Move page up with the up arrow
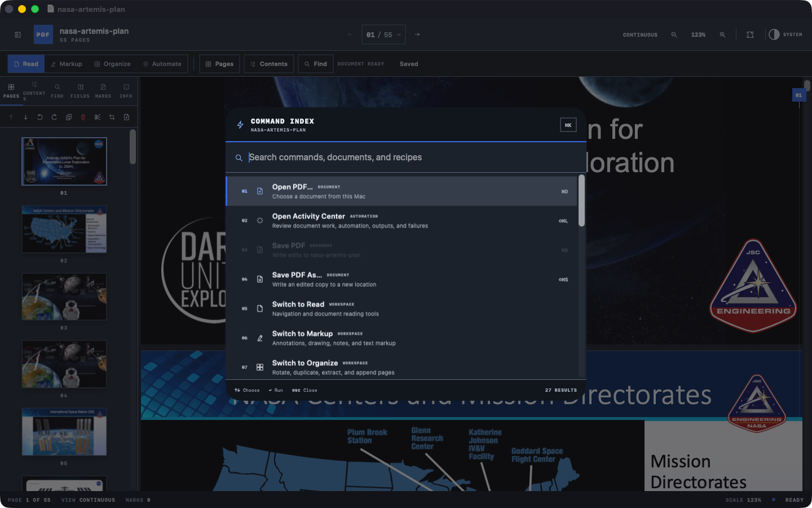Image resolution: width=812 pixels, height=508 pixels. 11,117
